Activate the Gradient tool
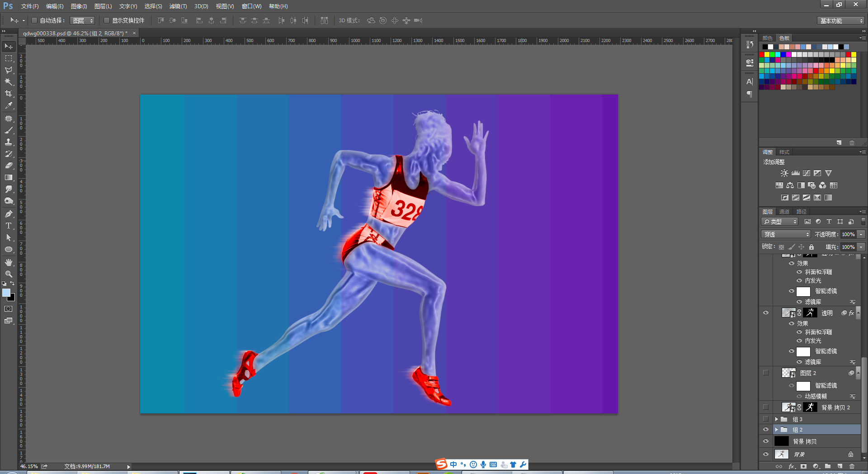The width and height of the screenshot is (868, 474). (9, 177)
